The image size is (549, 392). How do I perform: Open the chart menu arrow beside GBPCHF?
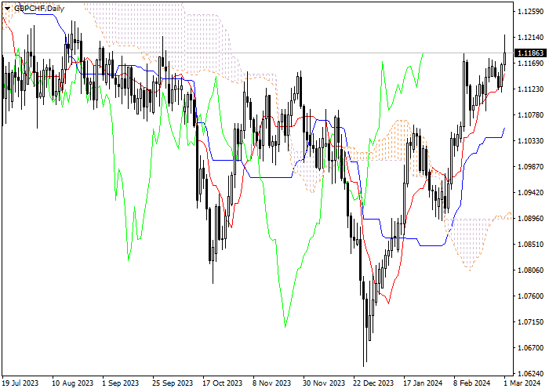point(7,9)
